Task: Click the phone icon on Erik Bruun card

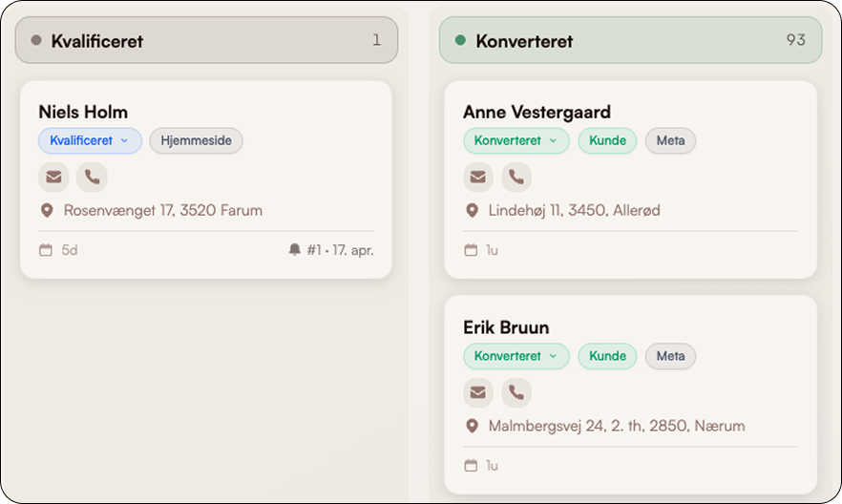Action: coord(516,392)
